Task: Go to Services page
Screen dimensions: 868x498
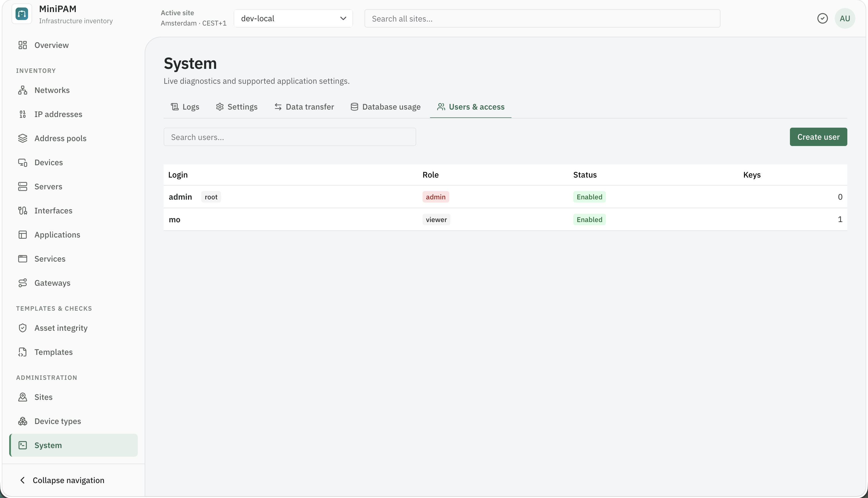Action: pyautogui.click(x=73, y=259)
